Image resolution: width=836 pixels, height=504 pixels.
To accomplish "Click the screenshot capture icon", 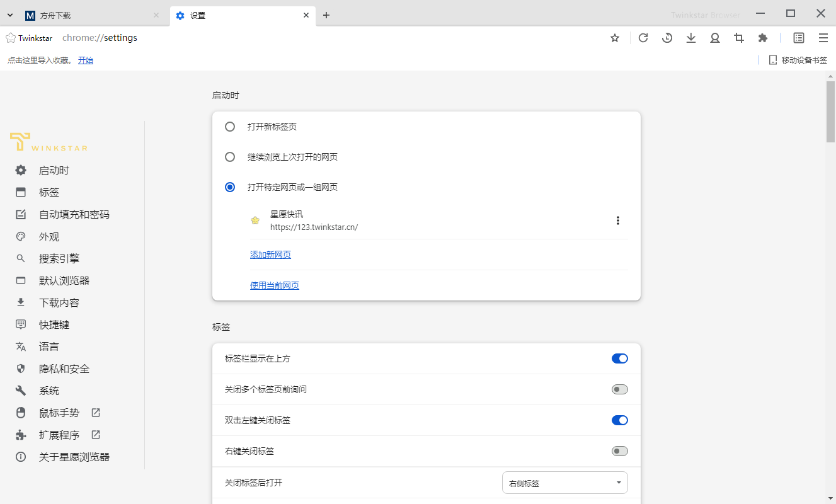I will pyautogui.click(x=738, y=38).
